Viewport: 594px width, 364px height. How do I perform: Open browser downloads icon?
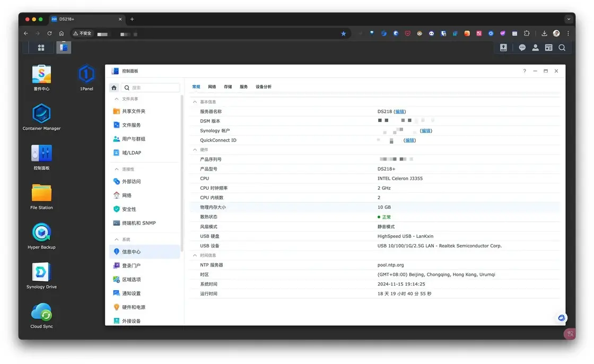pyautogui.click(x=544, y=33)
